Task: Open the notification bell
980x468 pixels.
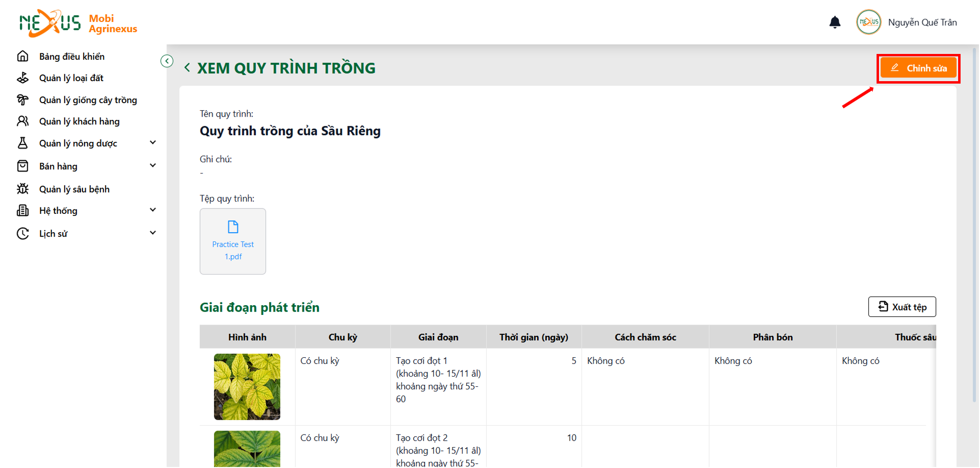Action: pos(834,22)
